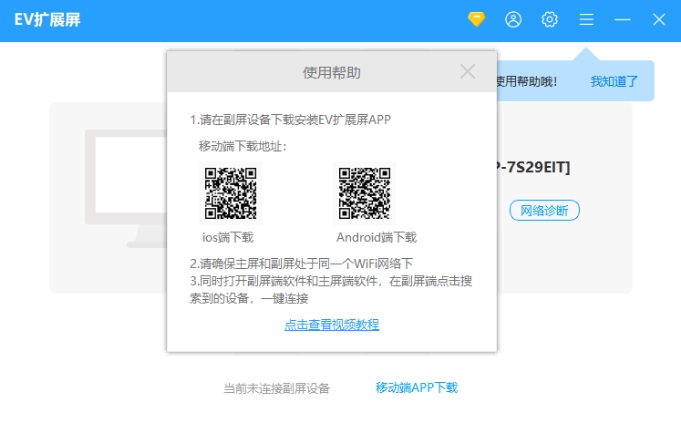
Task: Open the 点击查看视频教程 link
Action: tap(332, 325)
